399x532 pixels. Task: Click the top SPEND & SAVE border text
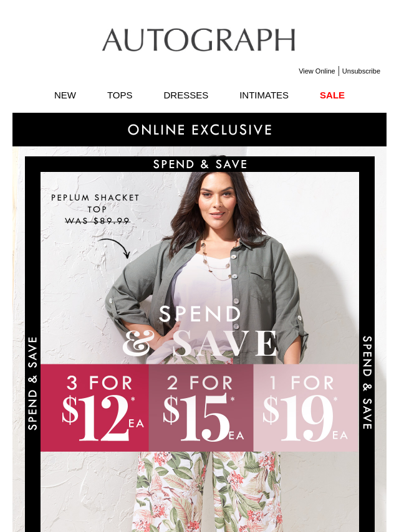tap(200, 164)
